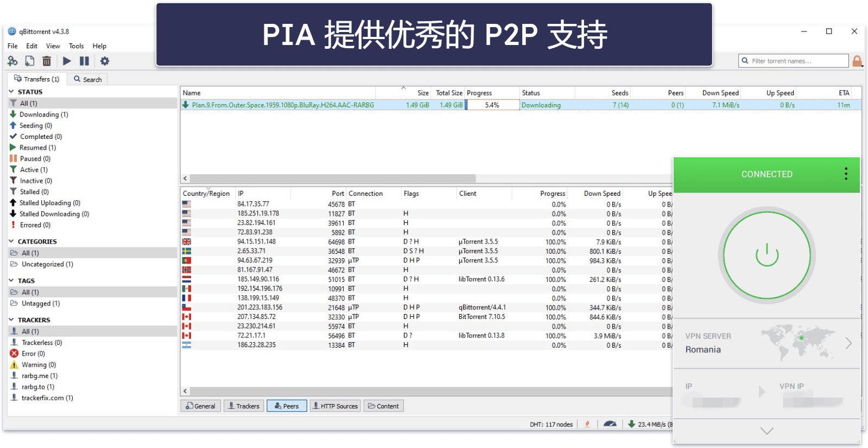The width and height of the screenshot is (868, 448).
Task: Open VPN SERVER Romania selection chevron
Action: (848, 343)
